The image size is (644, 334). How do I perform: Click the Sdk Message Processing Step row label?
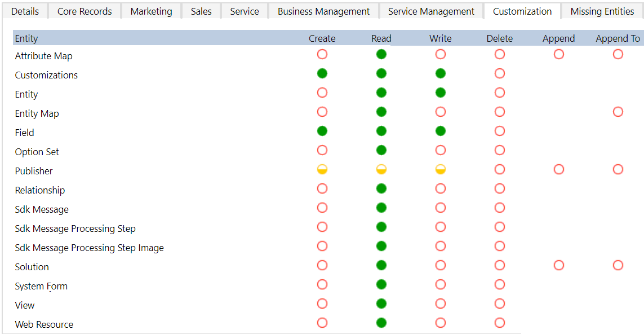[75, 228]
